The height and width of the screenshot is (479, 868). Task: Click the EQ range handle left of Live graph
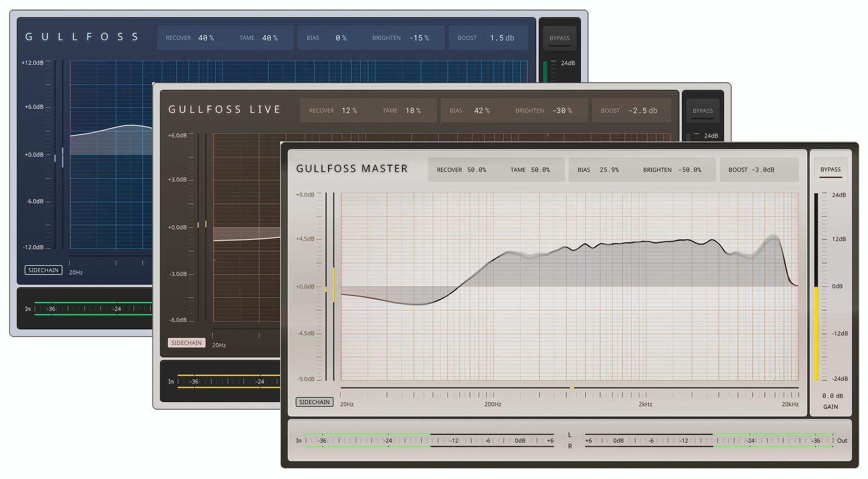pos(205,224)
